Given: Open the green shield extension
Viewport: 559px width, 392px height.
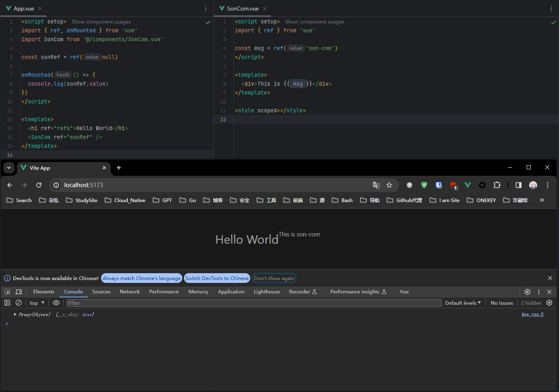Looking at the screenshot, I should 424,185.
